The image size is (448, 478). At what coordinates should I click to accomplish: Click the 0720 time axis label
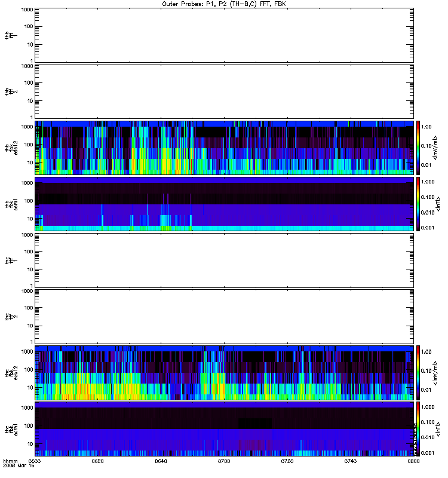click(x=287, y=461)
